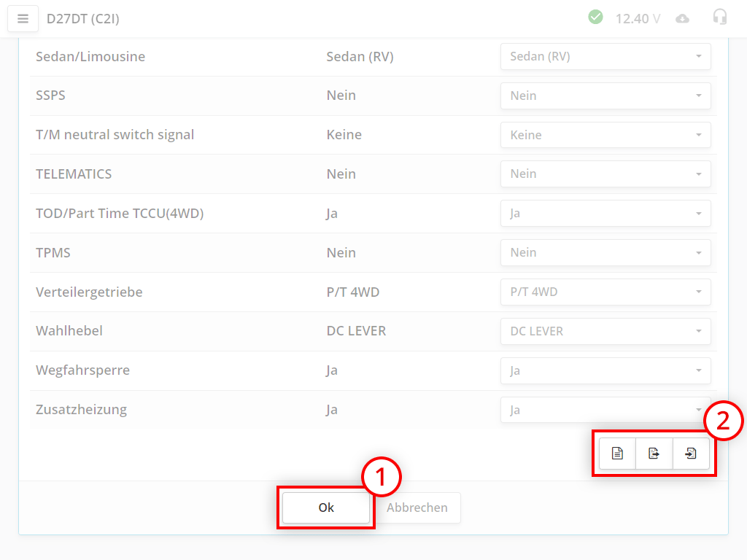Viewport: 747px width, 560px height.
Task: Click the green connection status checkmark
Action: tap(595, 17)
